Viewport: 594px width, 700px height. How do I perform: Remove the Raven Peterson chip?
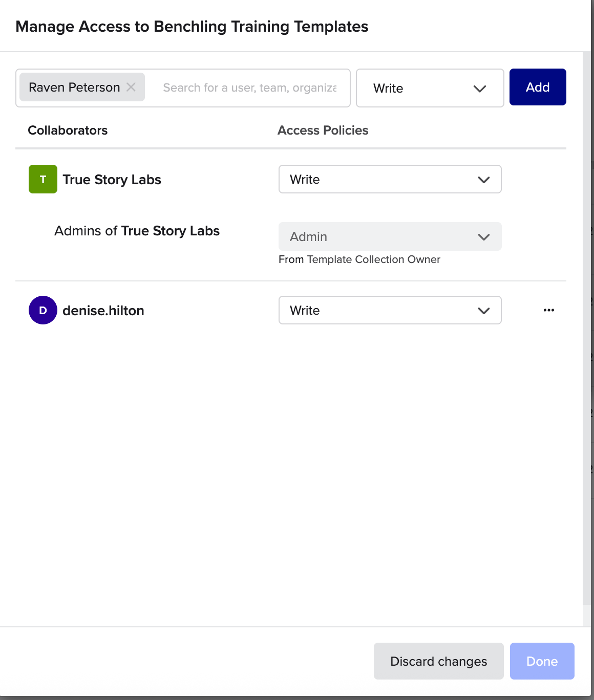point(131,87)
